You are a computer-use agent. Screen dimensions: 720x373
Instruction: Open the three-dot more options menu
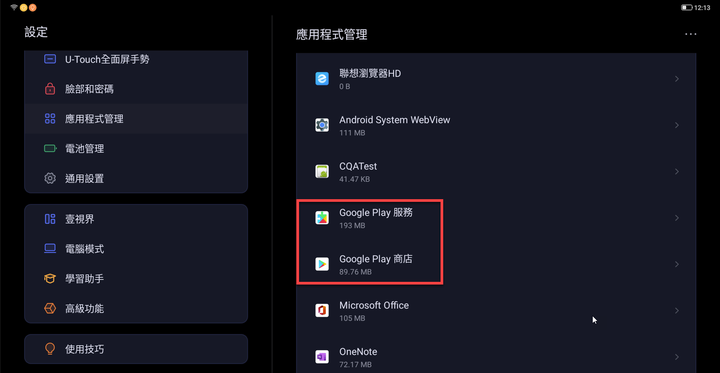pyautogui.click(x=691, y=34)
